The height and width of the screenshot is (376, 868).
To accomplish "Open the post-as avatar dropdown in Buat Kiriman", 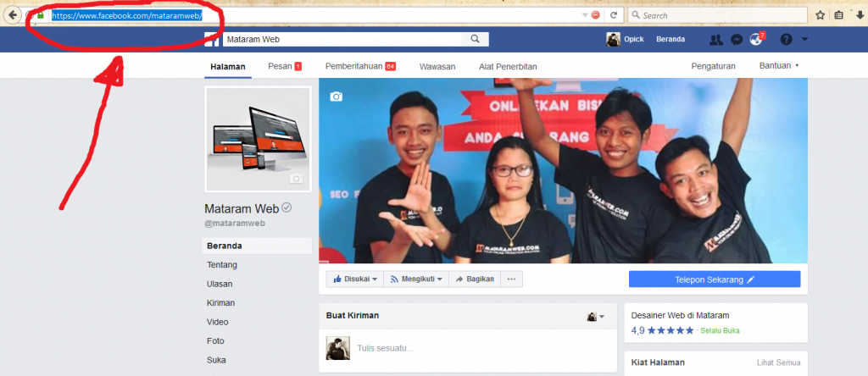I will pyautogui.click(x=596, y=316).
